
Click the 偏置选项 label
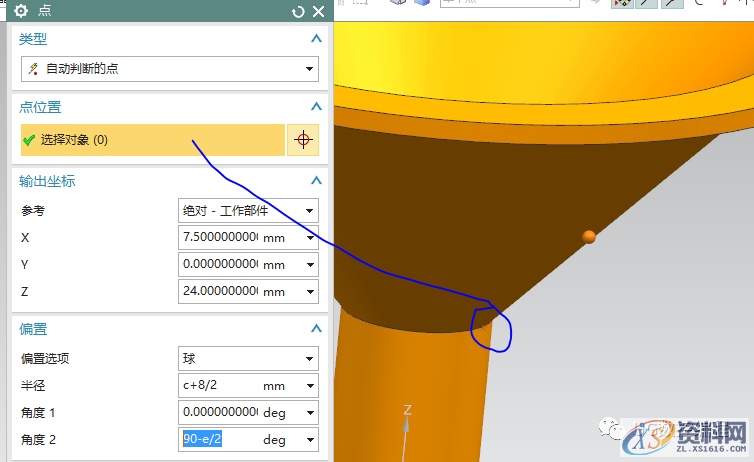click(45, 359)
